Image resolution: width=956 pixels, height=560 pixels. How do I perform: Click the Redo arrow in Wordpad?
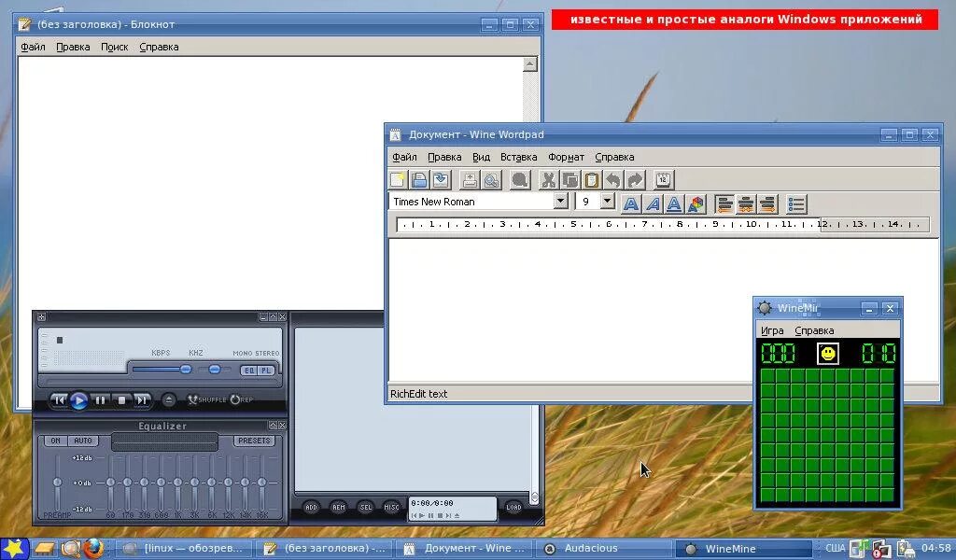pos(635,180)
